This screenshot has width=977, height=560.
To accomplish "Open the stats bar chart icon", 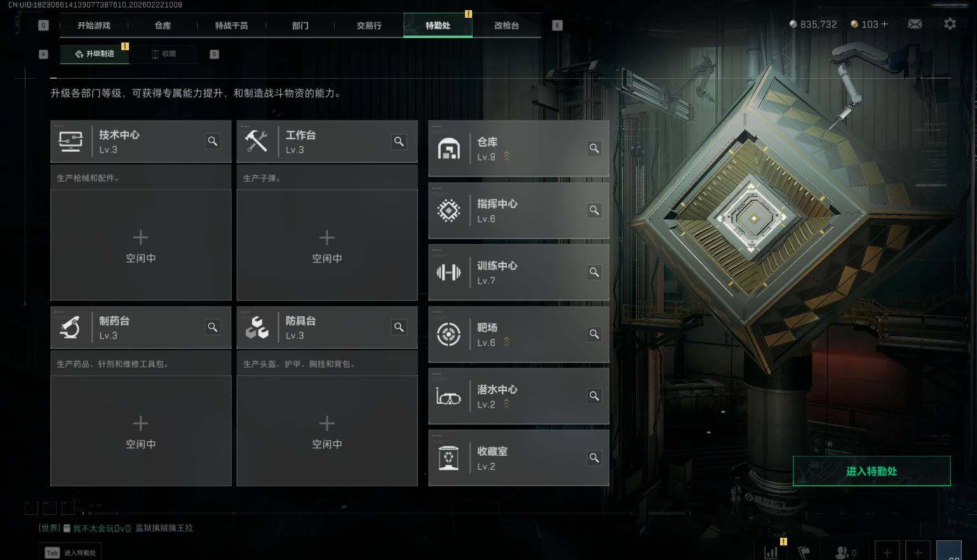I will click(x=771, y=552).
